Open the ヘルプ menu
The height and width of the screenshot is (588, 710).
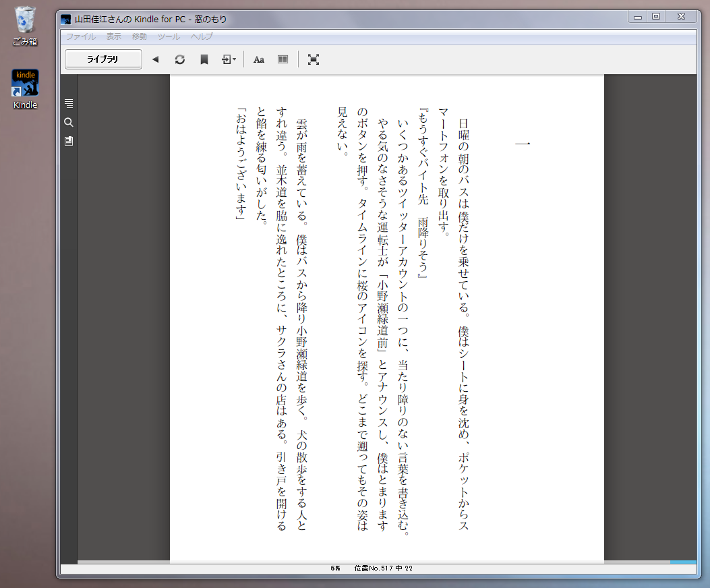coord(202,36)
